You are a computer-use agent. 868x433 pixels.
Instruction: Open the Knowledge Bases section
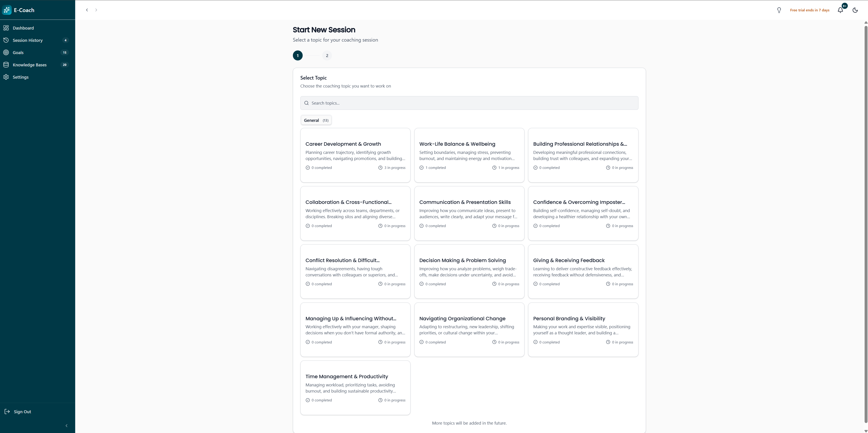(30, 65)
